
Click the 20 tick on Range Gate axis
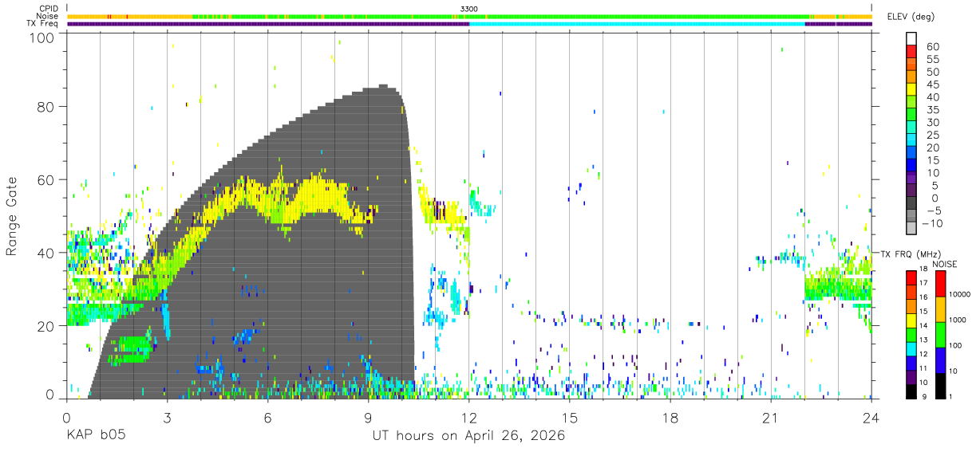click(x=47, y=326)
